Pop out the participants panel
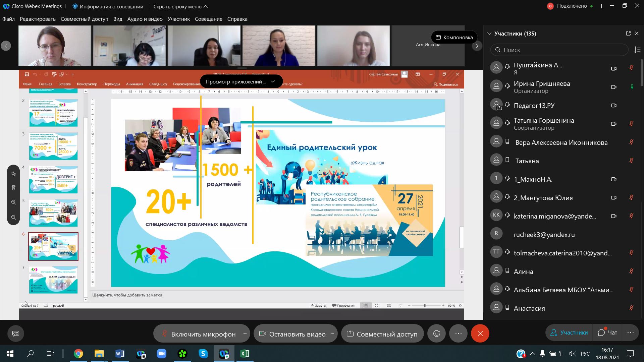 [x=628, y=34]
